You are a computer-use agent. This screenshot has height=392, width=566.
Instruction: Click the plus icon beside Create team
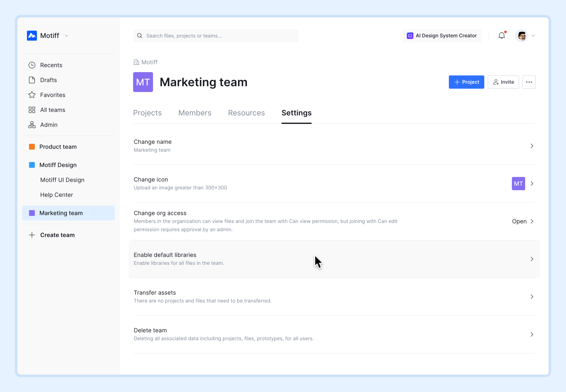point(32,235)
